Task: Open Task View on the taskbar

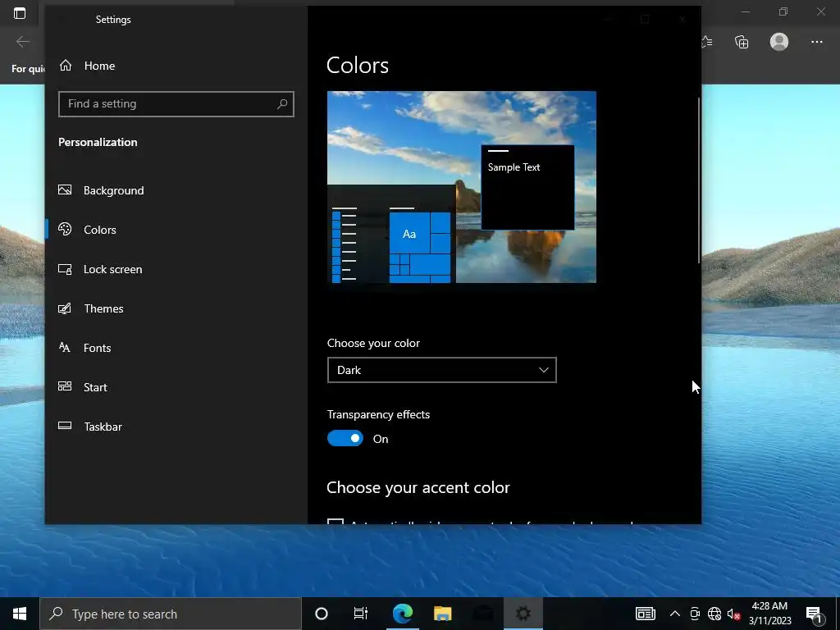Action: (361, 614)
